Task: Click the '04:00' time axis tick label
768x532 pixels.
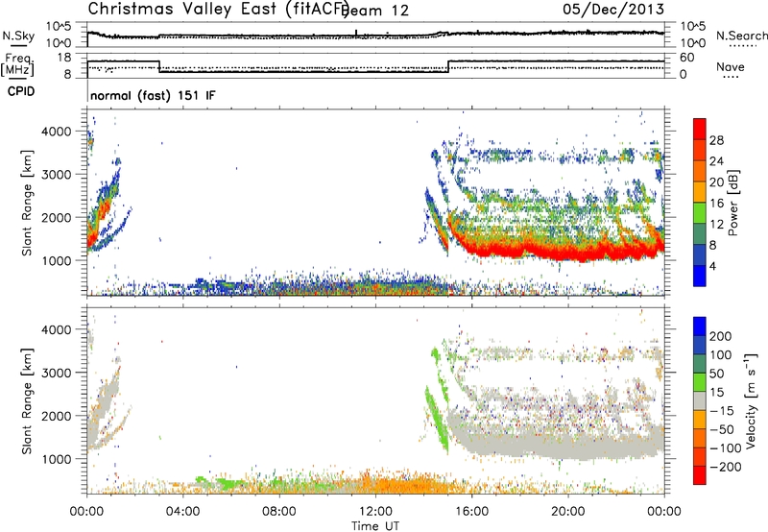Action: (183, 512)
